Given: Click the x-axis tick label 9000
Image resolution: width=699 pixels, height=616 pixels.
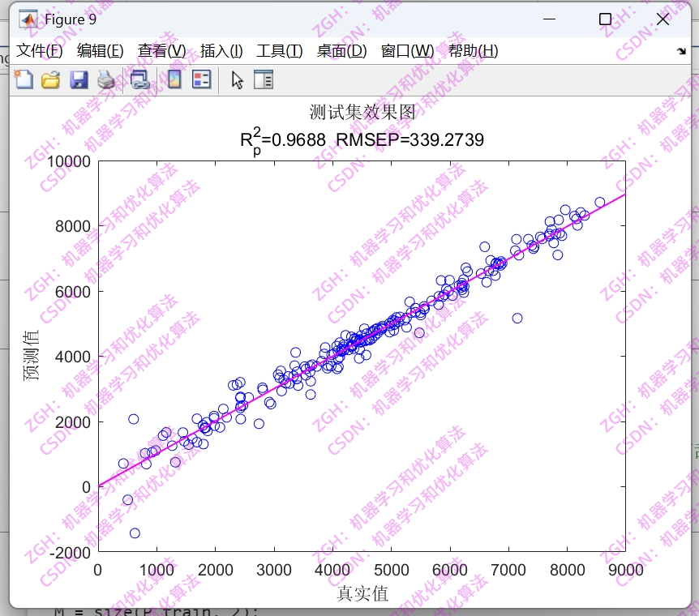Looking at the screenshot, I should (x=626, y=570).
